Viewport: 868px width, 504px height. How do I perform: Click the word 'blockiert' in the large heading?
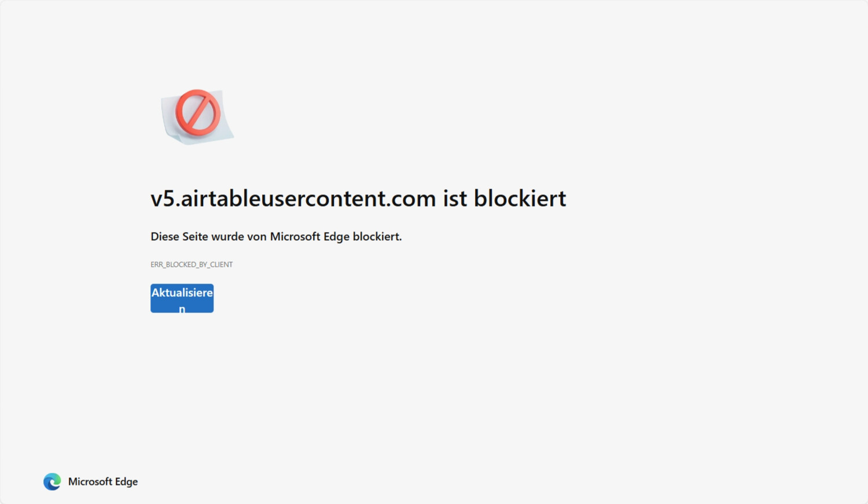point(520,198)
